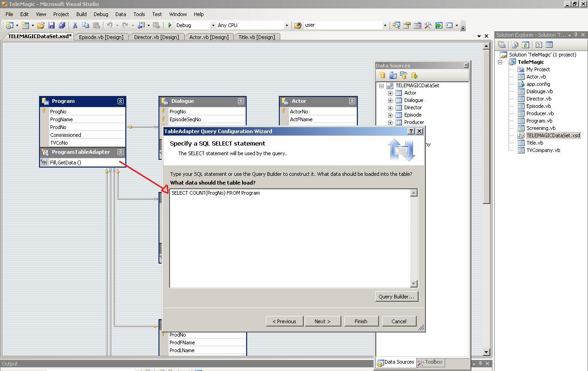Click the Save All toolbar icon
The image size is (588, 371).
tap(62, 25)
